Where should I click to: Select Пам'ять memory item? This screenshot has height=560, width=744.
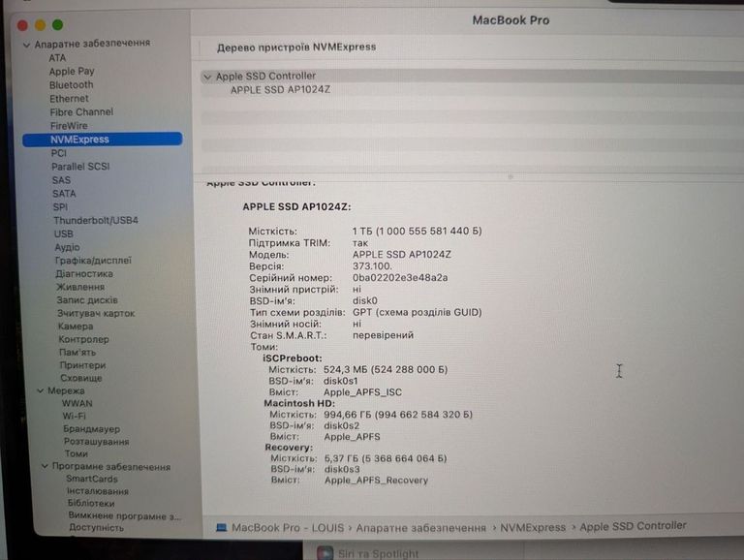coord(77,353)
